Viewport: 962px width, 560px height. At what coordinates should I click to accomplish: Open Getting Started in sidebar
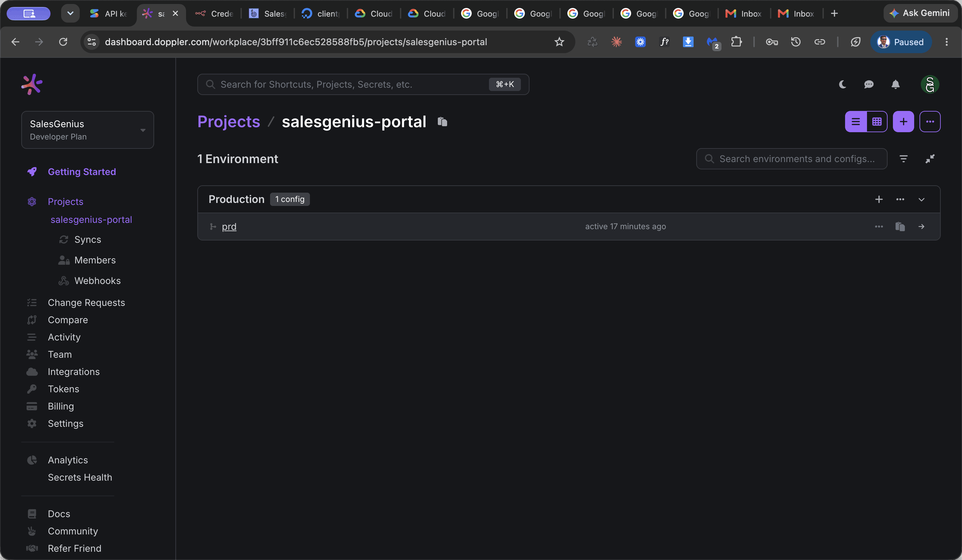point(82,172)
